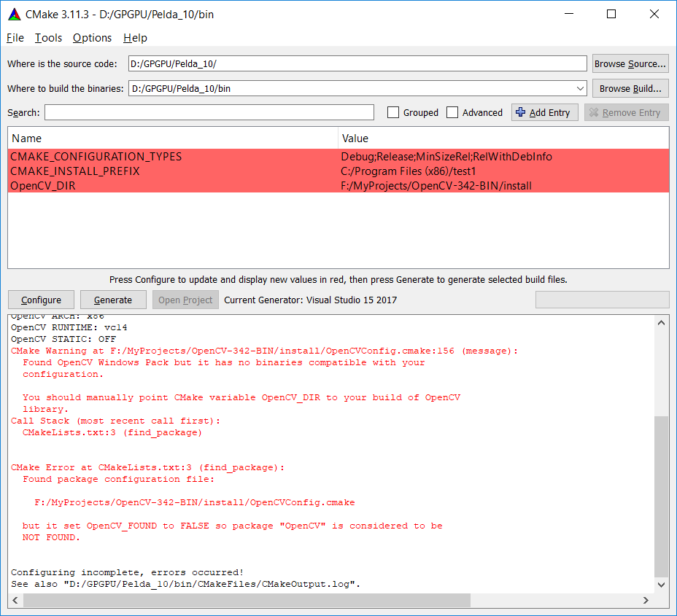Select the CMAKE_INSTALL_PREFIX entry name

pyautogui.click(x=75, y=171)
